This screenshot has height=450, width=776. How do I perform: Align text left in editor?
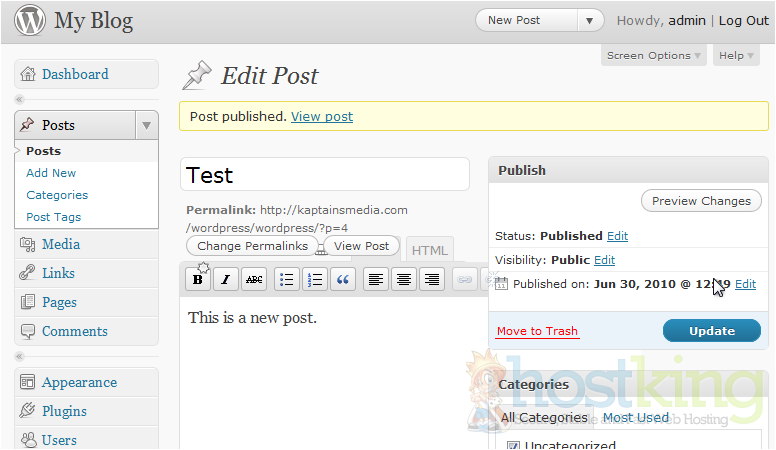tap(376, 280)
